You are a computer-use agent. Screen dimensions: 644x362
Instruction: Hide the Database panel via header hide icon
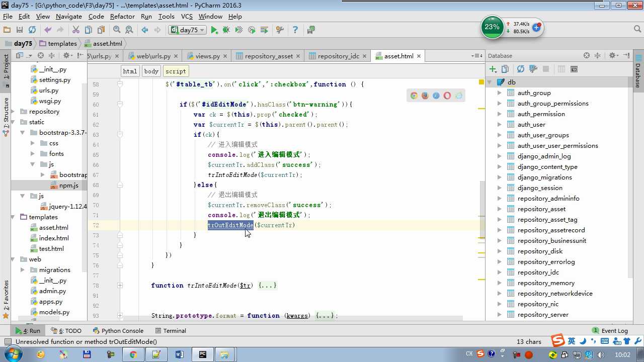pos(627,56)
